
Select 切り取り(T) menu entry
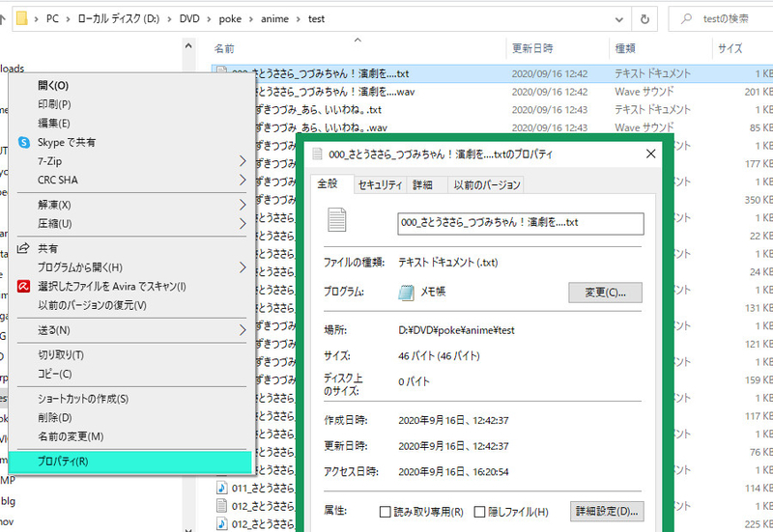61,355
